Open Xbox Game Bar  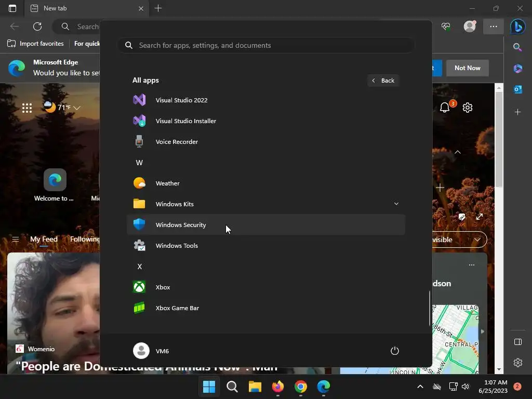265,308
